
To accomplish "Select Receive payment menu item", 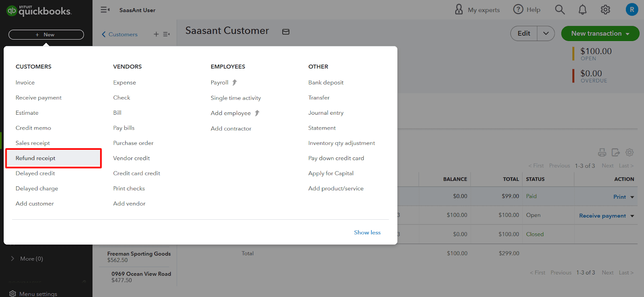I will point(39,98).
